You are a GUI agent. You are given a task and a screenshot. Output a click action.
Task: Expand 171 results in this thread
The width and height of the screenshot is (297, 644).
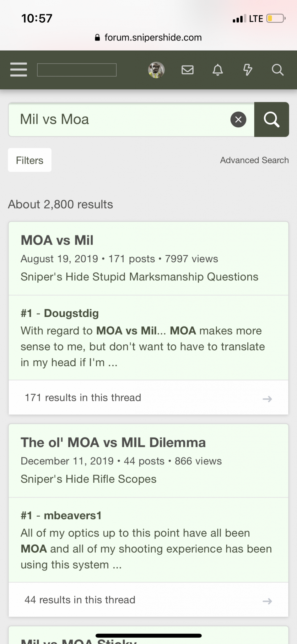pos(148,397)
